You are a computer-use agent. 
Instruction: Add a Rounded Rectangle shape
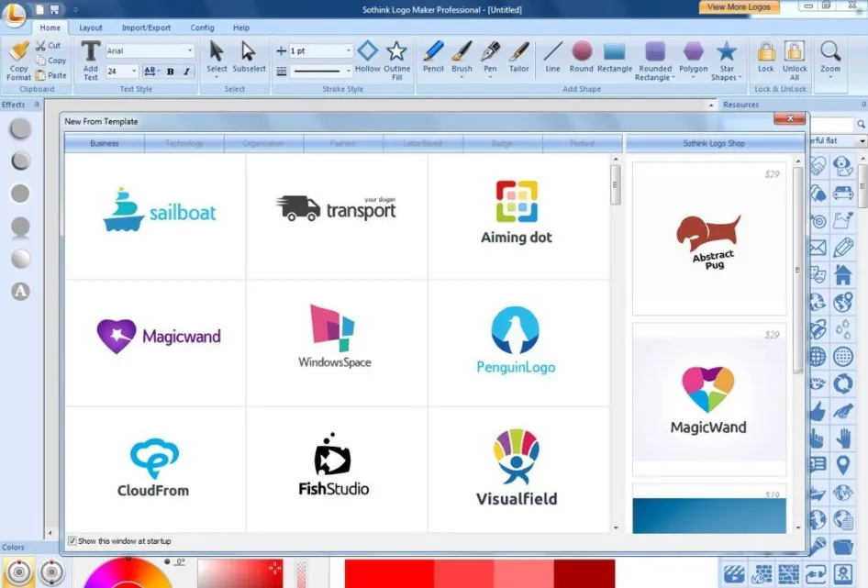click(655, 61)
